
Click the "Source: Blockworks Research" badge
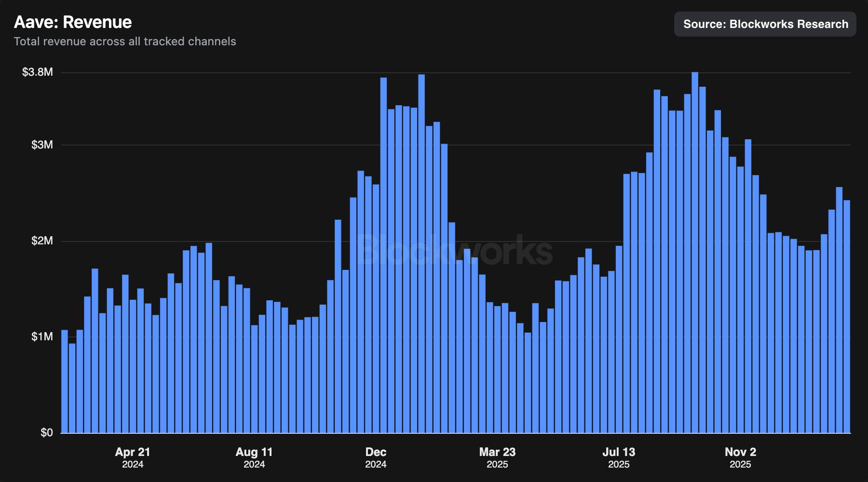point(765,24)
